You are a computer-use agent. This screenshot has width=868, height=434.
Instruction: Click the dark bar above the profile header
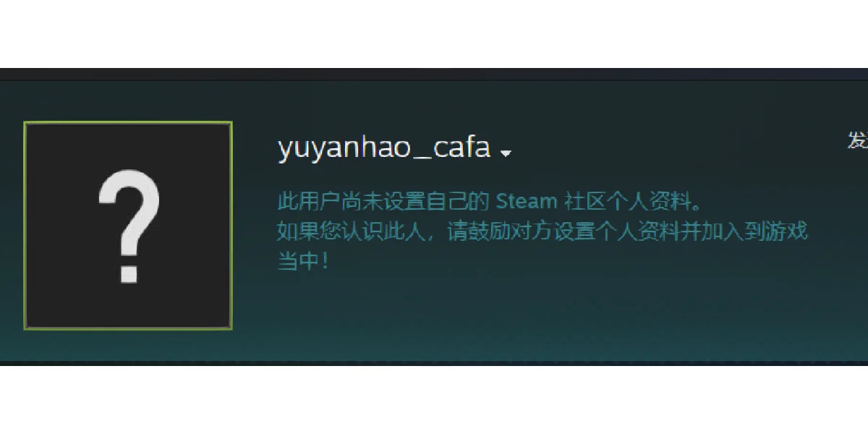(434, 74)
